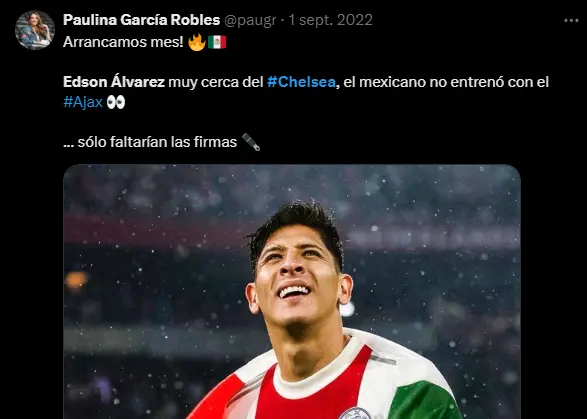Click the Ajax crest on the jersey

point(355,413)
